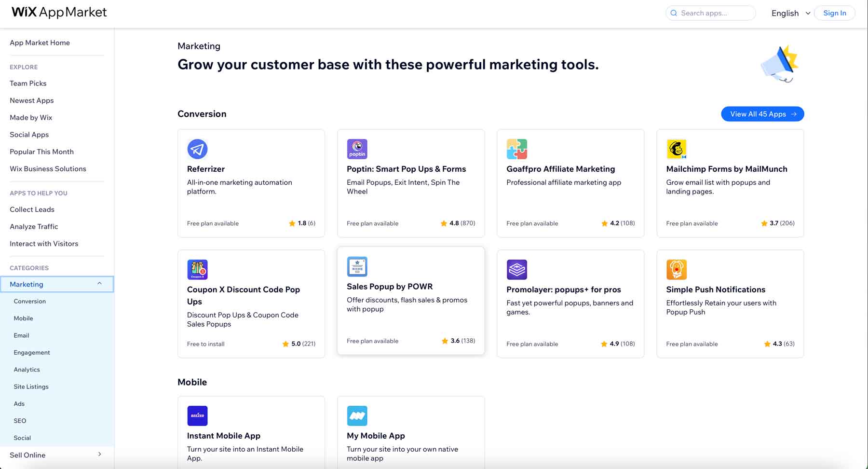The height and width of the screenshot is (469, 868).
Task: Click the Instant Mobile App Beezer icon
Action: tap(197, 415)
